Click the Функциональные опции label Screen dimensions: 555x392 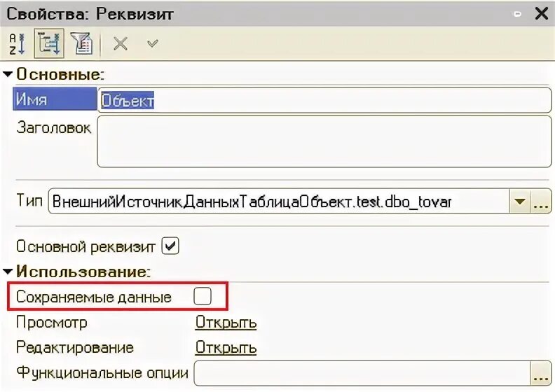tap(102, 373)
